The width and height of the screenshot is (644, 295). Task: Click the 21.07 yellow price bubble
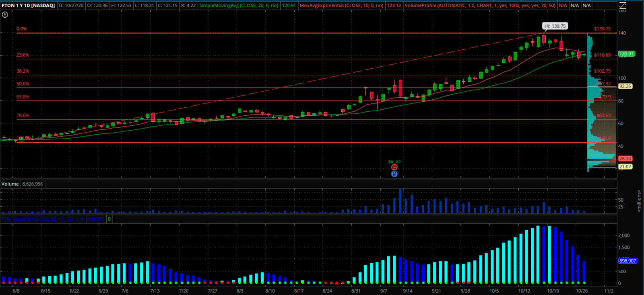click(625, 167)
